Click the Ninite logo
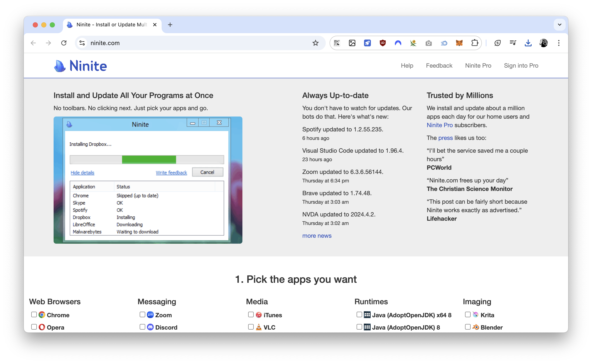The height and width of the screenshot is (364, 592). point(80,66)
